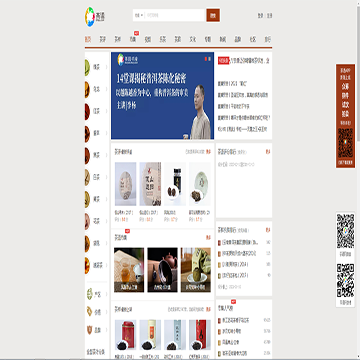Open the last navigation tab on right
This screenshot has height=360, width=360.
tap(268, 39)
